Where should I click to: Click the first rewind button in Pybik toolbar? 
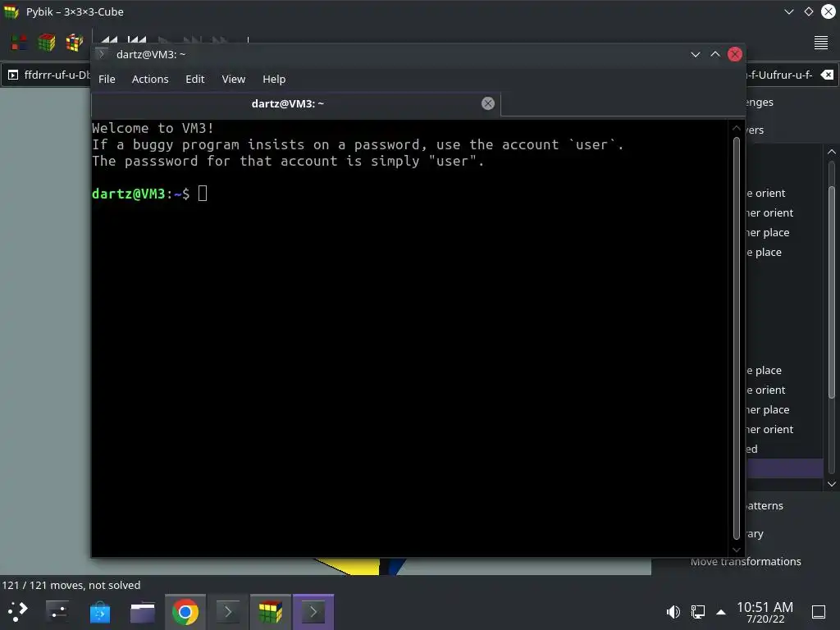coord(109,39)
